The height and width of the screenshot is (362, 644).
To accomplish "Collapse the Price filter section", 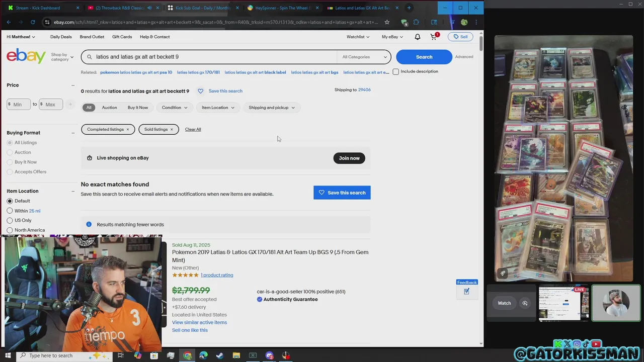I will click(73, 85).
